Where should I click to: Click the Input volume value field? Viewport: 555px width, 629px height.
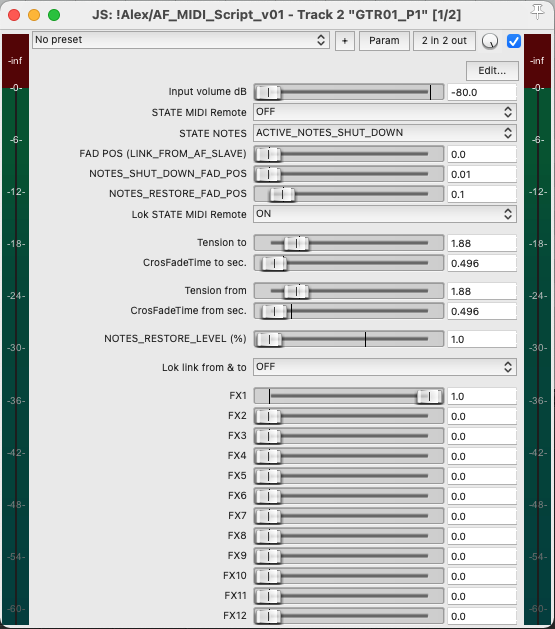pos(482,93)
